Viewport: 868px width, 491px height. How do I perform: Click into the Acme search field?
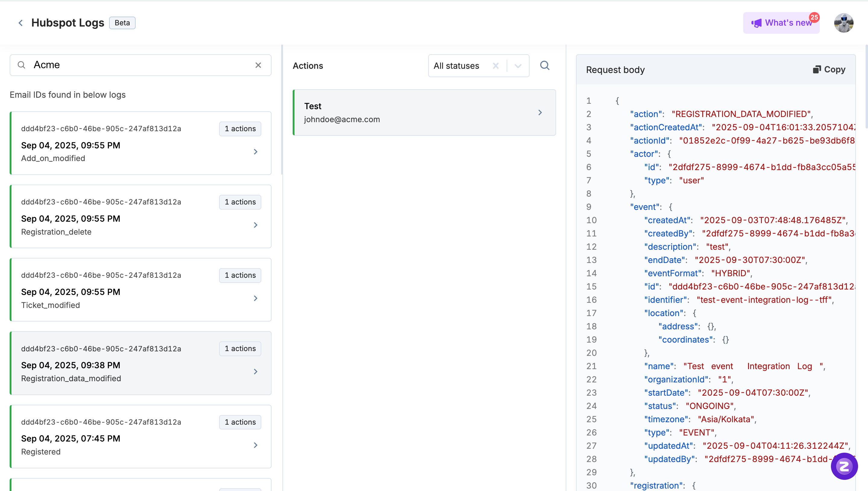(x=142, y=65)
